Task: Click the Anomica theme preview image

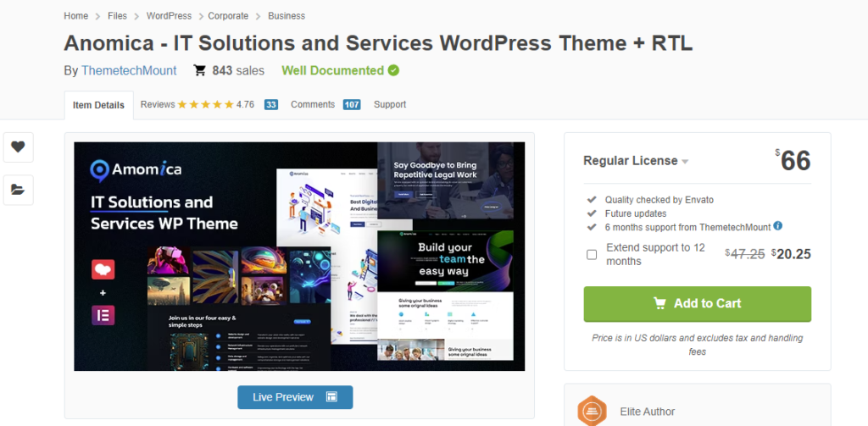Action: (x=299, y=256)
